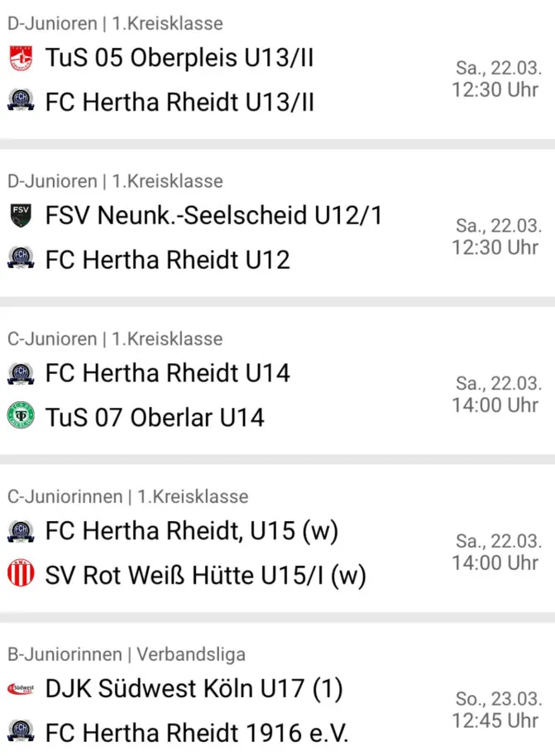Select the C-Juniorinnen 1.Kreisklasse league label
Image resolution: width=555 pixels, height=756 pixels.
tap(127, 496)
